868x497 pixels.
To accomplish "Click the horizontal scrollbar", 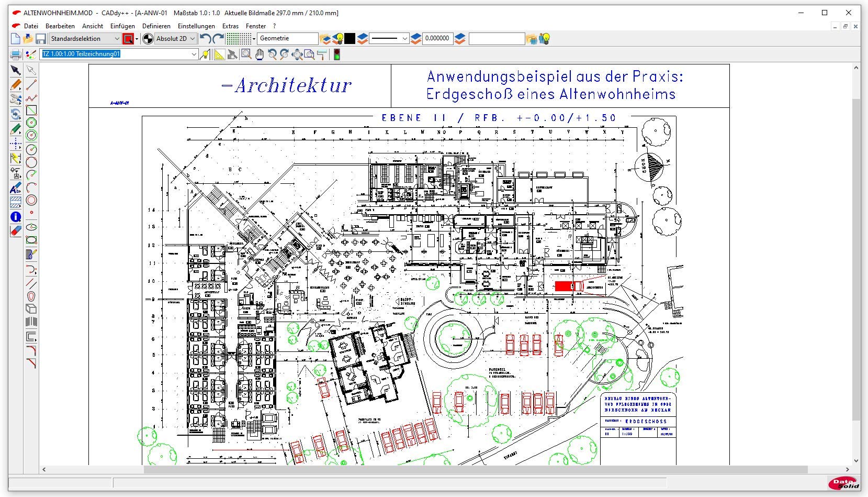I will pos(476,469).
